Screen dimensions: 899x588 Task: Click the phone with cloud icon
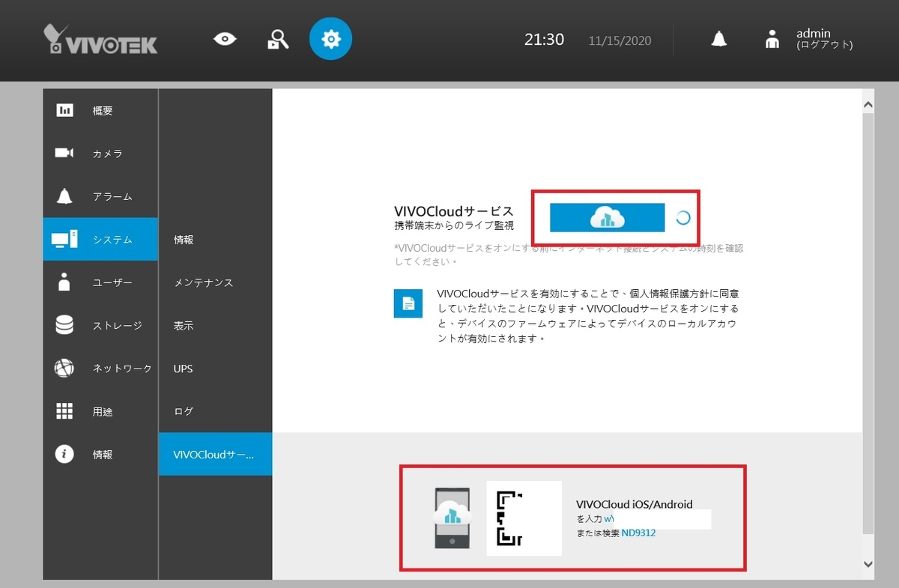[452, 517]
